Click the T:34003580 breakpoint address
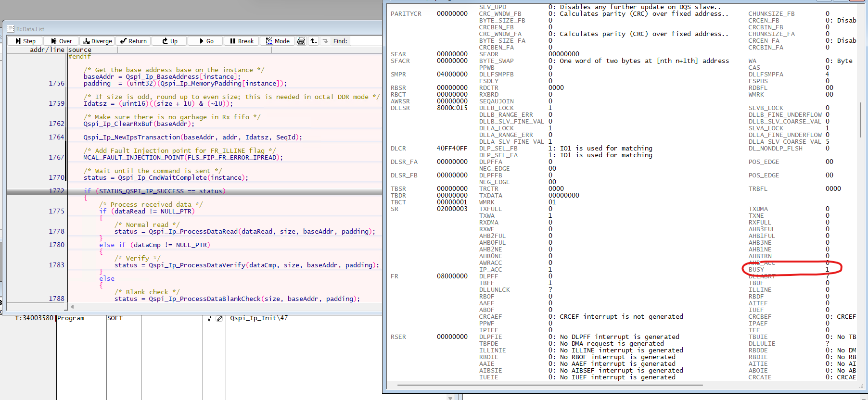Screen dimensions: 868x400 pyautogui.click(x=34, y=318)
